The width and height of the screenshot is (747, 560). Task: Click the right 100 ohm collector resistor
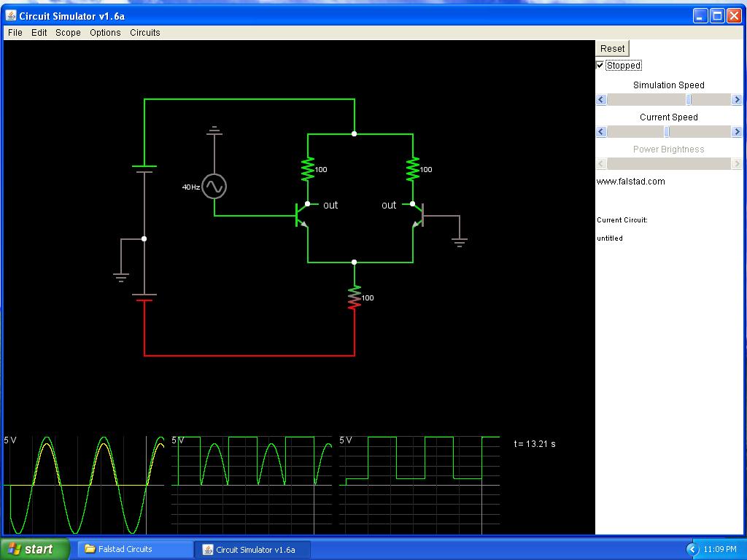[413, 169]
